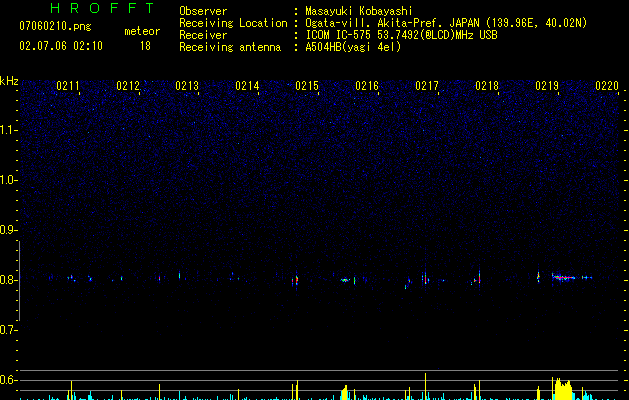
Task: Click the long meteor echo after 0219
Action: (564, 277)
